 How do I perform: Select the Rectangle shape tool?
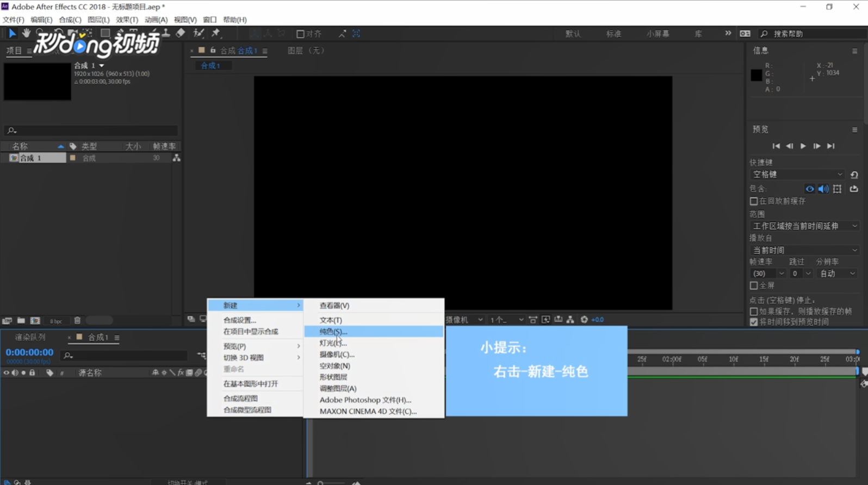[x=105, y=33]
